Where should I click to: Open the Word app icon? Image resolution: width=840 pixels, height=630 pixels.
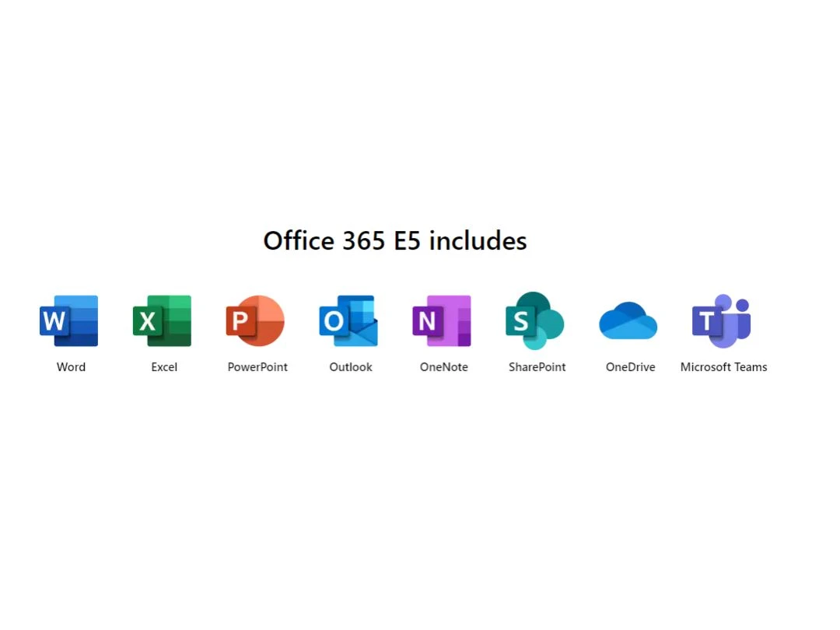tap(68, 320)
